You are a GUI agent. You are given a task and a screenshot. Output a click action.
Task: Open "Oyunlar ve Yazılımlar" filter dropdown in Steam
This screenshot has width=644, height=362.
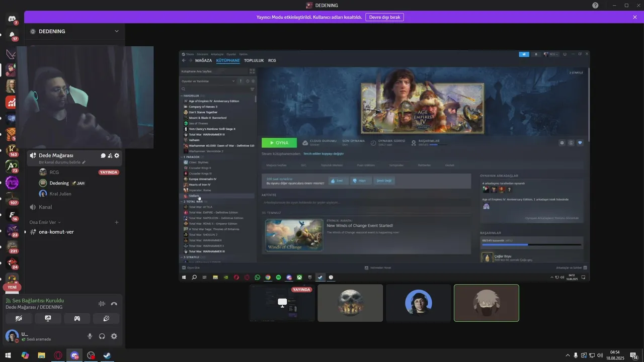tap(208, 81)
